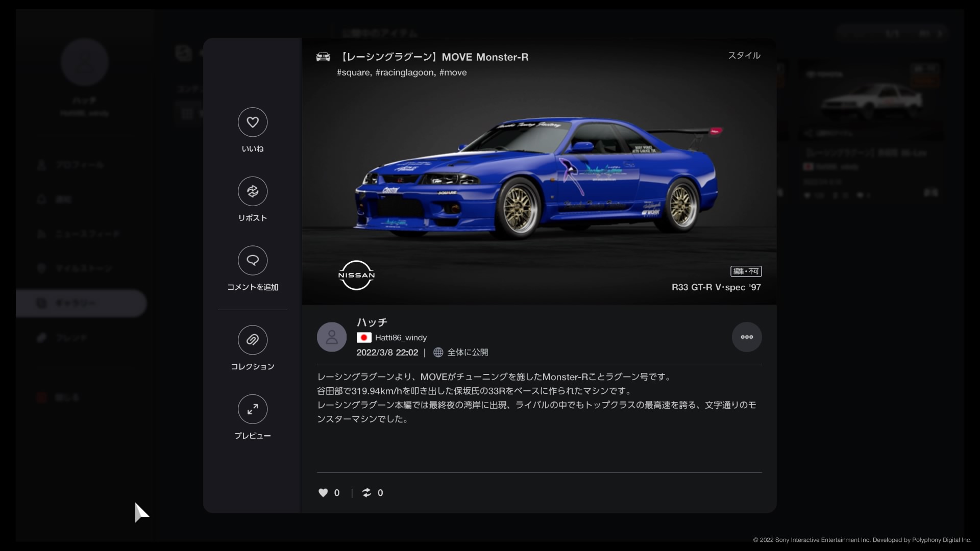The width and height of the screenshot is (980, 551).
Task: Click the car icon beside the title
Action: pos(323,57)
